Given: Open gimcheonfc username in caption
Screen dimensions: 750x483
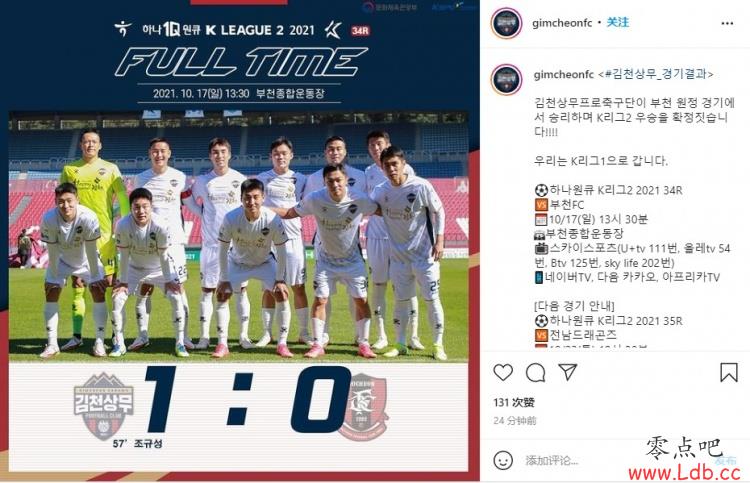Looking at the screenshot, I should [x=563, y=75].
